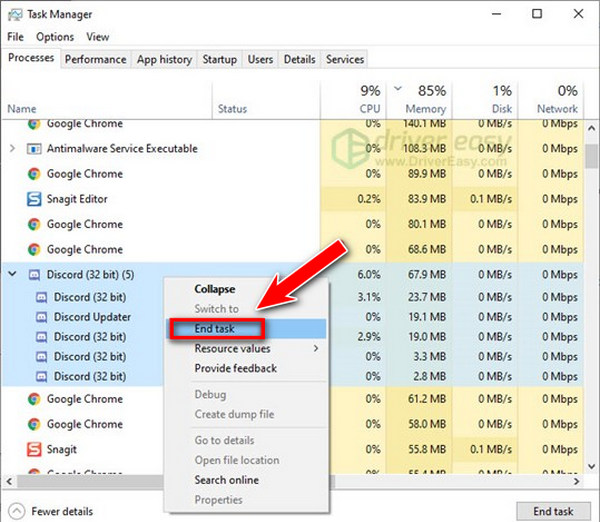Switch to the Services tab
This screenshot has width=600, height=522.
pos(345,59)
